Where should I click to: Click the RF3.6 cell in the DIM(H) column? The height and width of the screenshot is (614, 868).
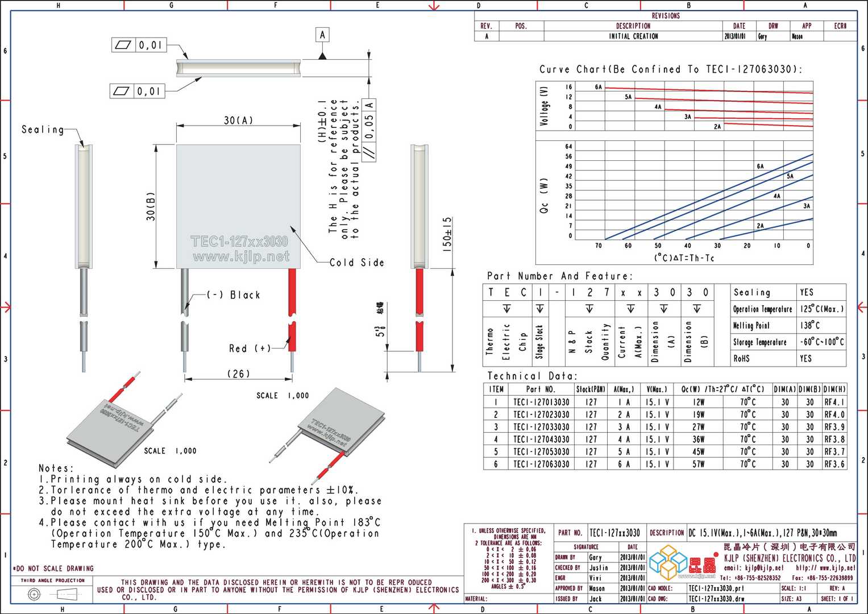834,464
